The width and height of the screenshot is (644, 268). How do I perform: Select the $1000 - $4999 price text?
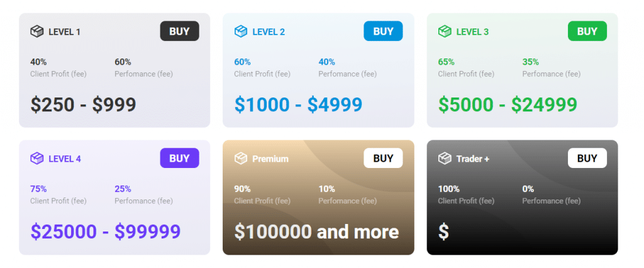pyautogui.click(x=299, y=105)
